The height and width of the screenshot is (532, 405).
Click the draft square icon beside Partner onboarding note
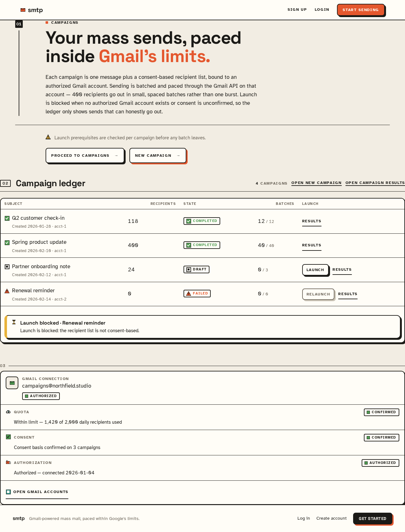coord(7,267)
